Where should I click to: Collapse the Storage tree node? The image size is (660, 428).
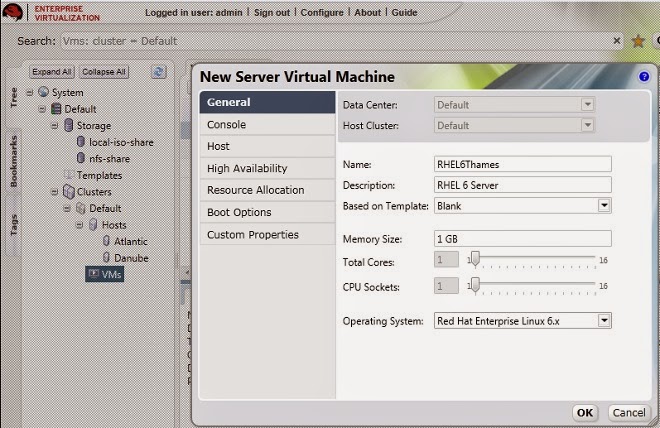(x=54, y=125)
